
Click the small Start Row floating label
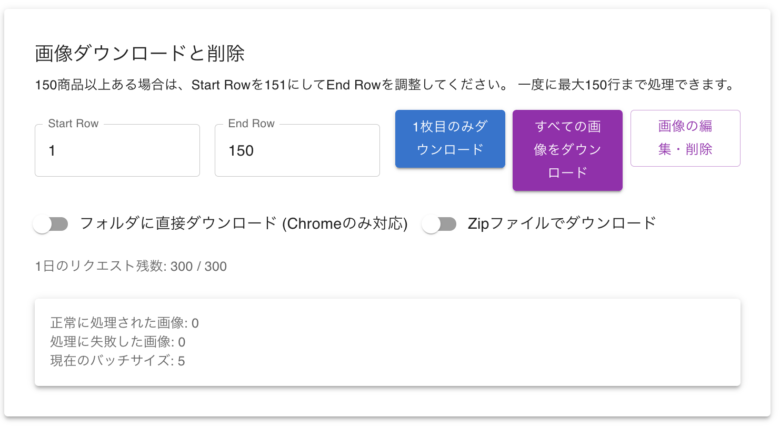(75, 124)
